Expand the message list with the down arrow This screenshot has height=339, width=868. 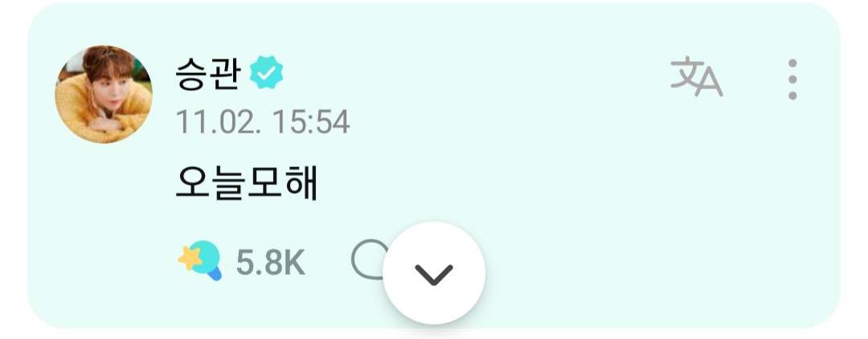point(434,273)
